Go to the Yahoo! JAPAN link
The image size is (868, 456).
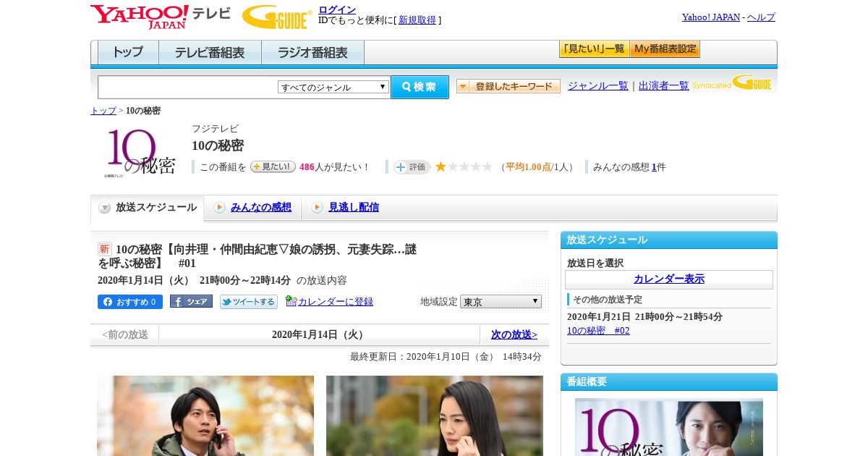[x=711, y=17]
